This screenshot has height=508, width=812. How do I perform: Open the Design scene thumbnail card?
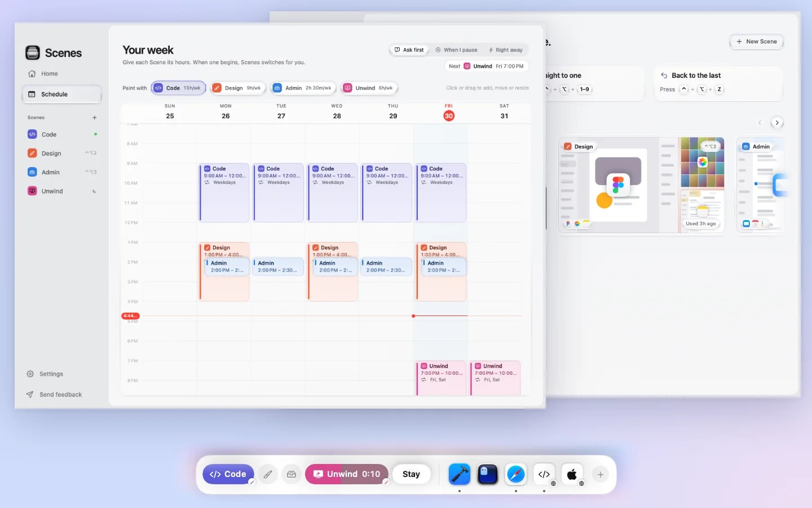[x=641, y=185]
